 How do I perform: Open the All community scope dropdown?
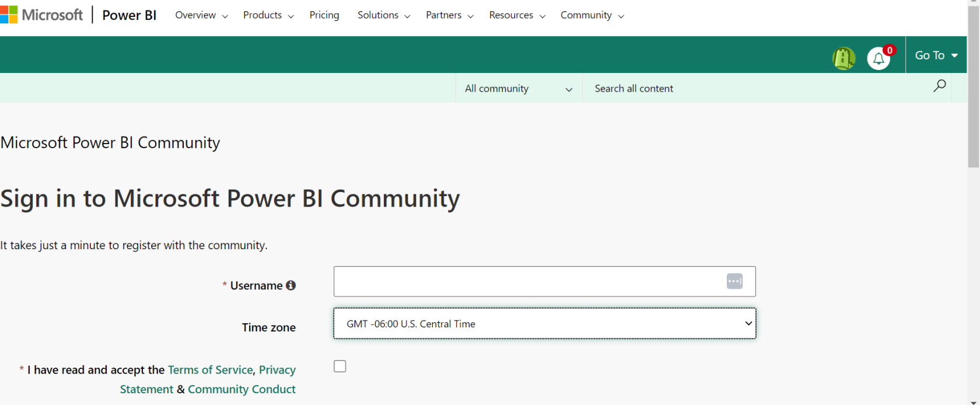click(x=519, y=88)
